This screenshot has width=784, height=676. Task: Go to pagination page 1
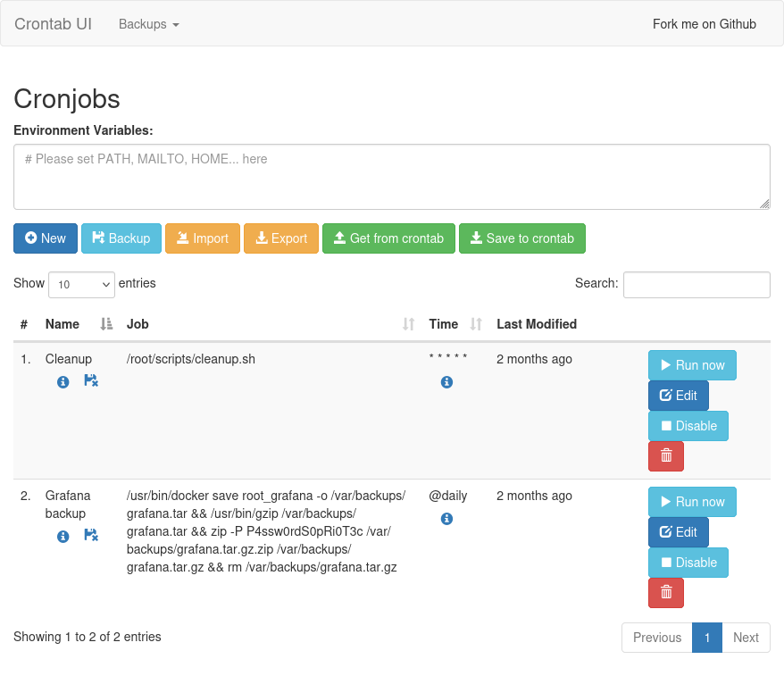[706, 638]
